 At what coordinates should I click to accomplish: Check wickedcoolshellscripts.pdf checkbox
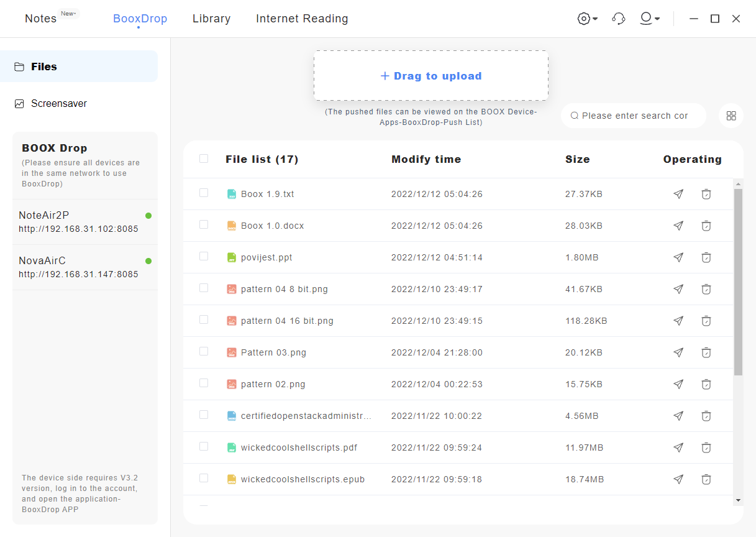(204, 446)
